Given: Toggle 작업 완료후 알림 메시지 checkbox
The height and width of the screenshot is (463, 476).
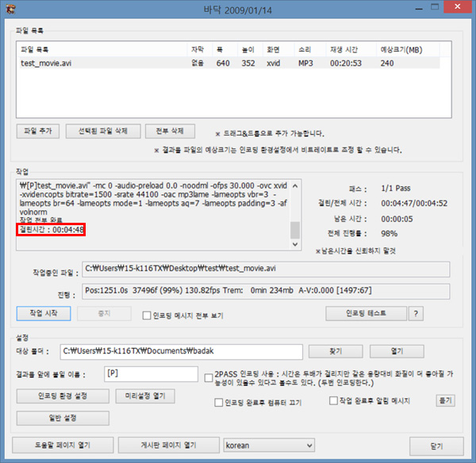Looking at the screenshot, I should [334, 401].
